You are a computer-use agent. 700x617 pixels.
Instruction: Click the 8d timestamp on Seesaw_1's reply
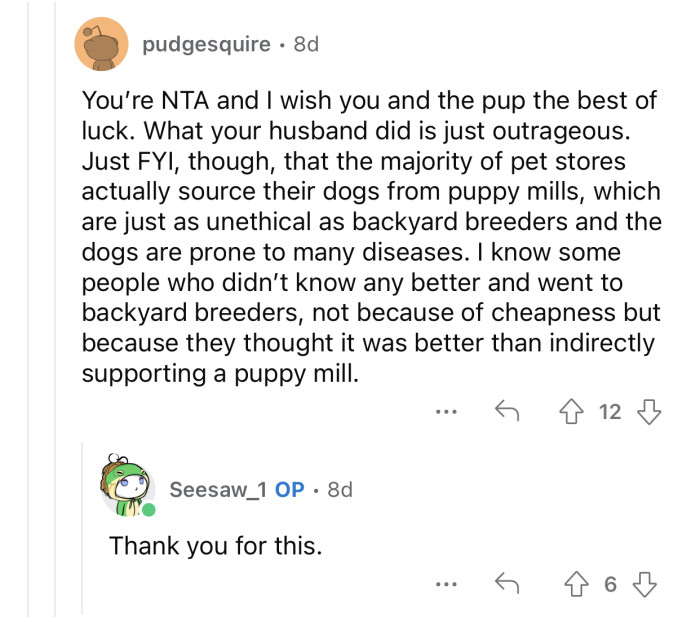click(340, 490)
